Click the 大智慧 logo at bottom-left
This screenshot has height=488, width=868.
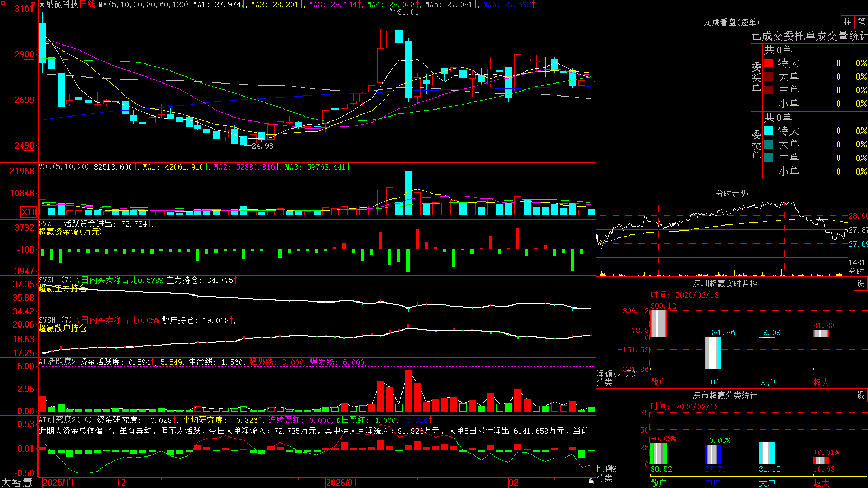click(x=17, y=483)
